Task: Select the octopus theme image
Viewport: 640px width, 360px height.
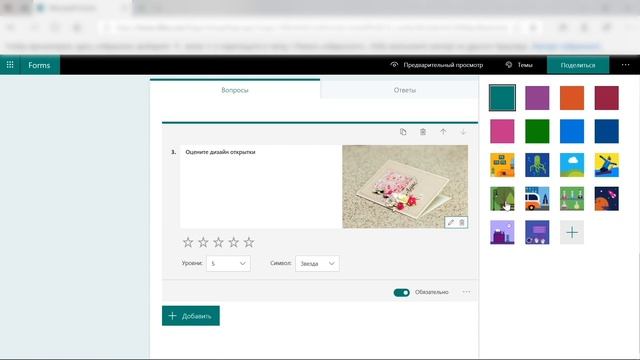Action: 537,165
